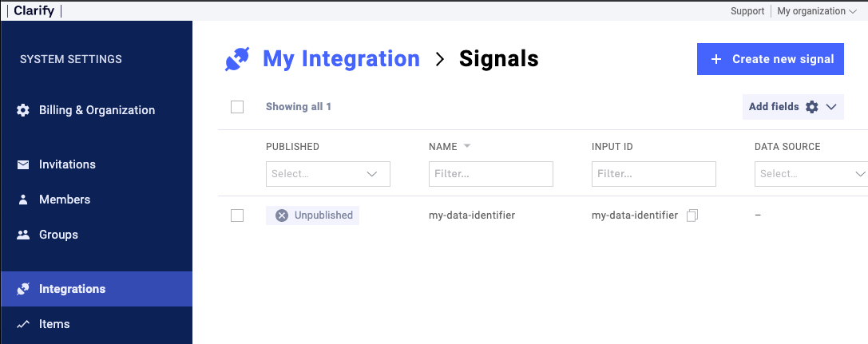The height and width of the screenshot is (344, 868).
Task: Click the Groups people icon
Action: [x=23, y=235]
